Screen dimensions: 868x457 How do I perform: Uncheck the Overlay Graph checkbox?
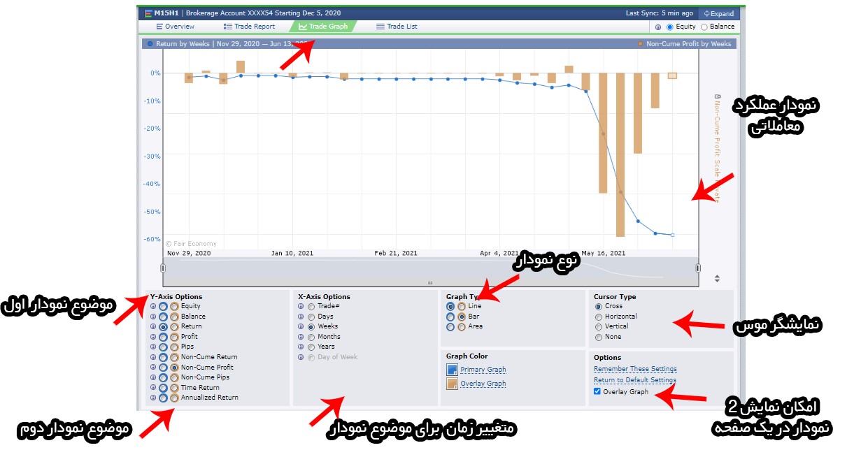pyautogui.click(x=597, y=392)
